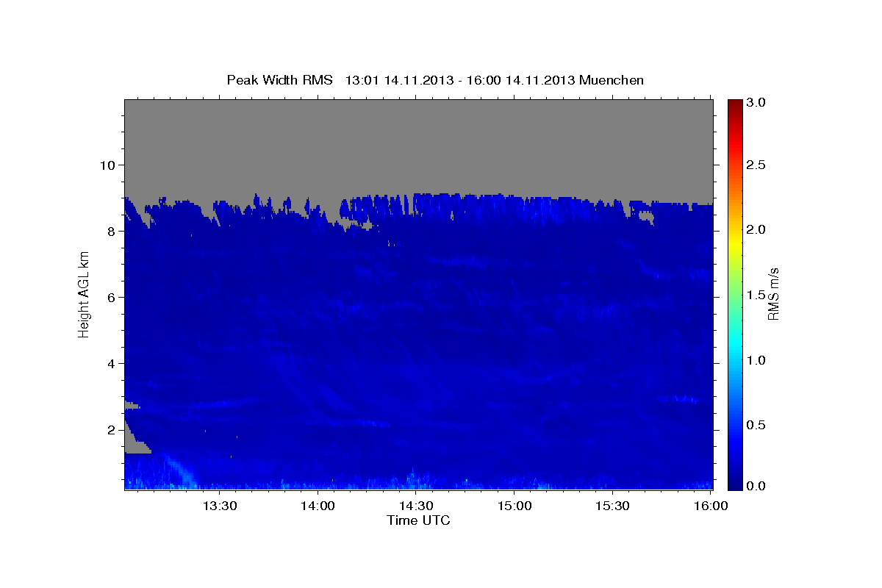Click the height axis label 2
882x588 pixels.
[112, 429]
